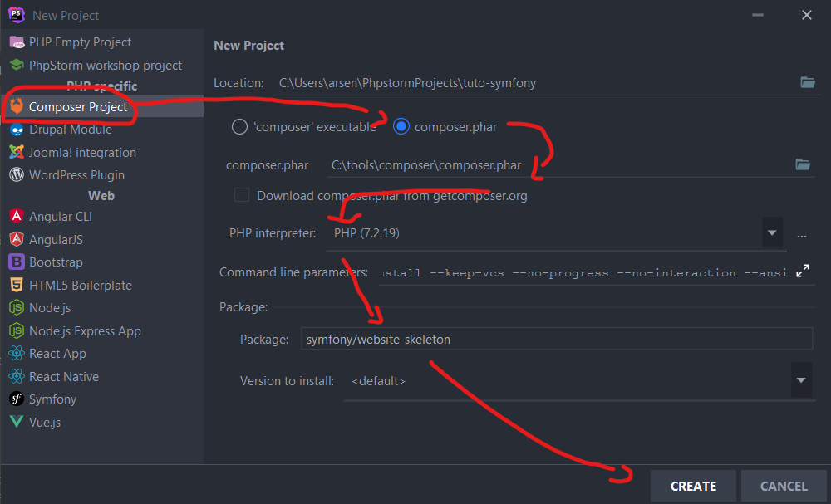Click the Joomla! integration icon
Image resolution: width=831 pixels, height=504 pixels.
click(16, 152)
